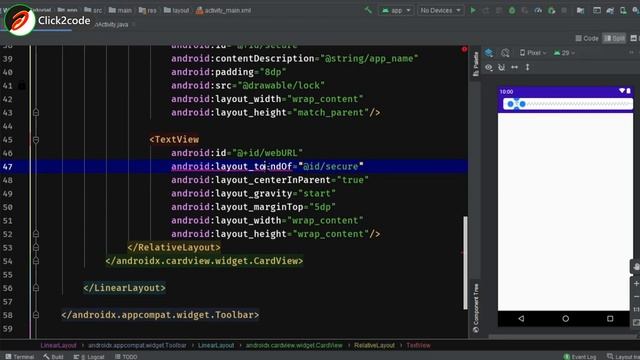Click "@drawable/lock" value on line 41
This screenshot has height=360, width=640.
[281, 85]
